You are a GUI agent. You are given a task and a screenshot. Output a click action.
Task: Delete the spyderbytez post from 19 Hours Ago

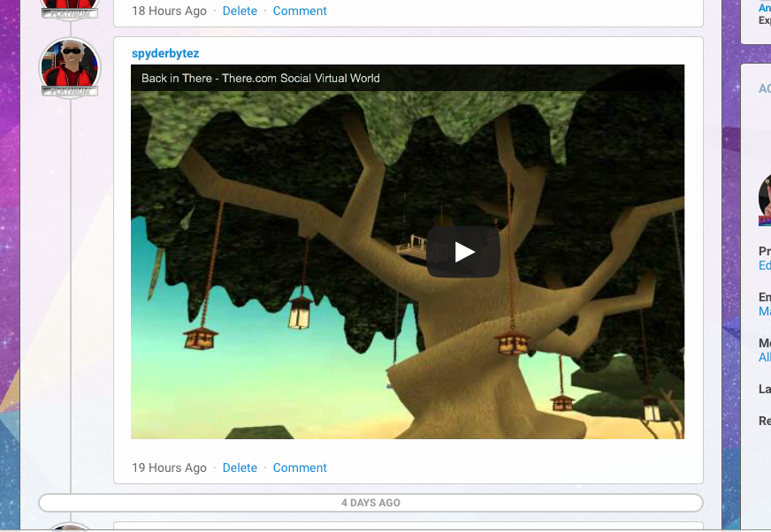click(x=240, y=468)
